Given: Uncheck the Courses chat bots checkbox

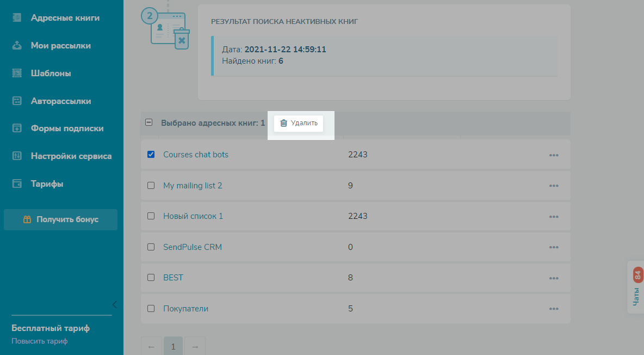Looking at the screenshot, I should (151, 154).
